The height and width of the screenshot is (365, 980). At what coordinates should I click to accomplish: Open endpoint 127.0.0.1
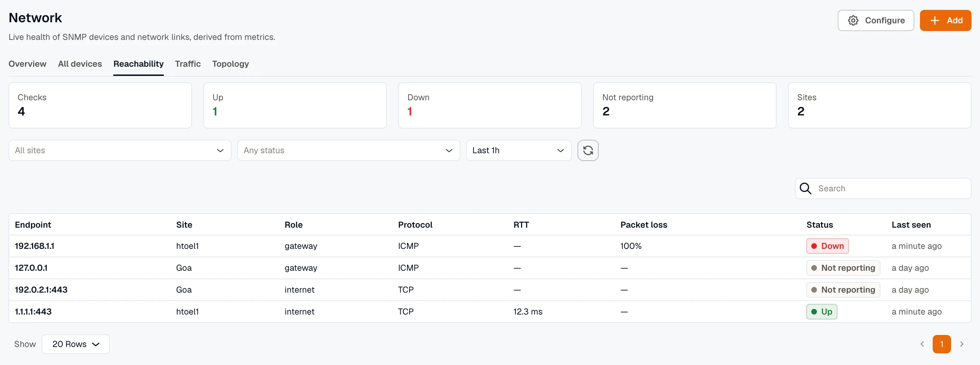coord(31,268)
